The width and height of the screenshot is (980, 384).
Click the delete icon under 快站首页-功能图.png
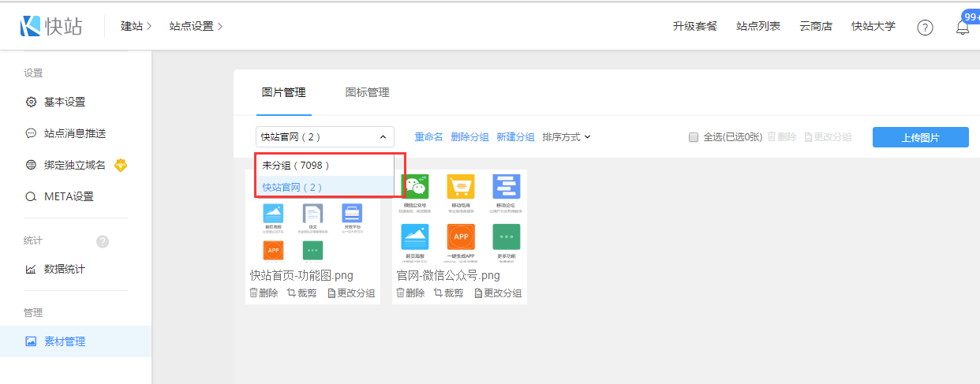click(x=254, y=293)
